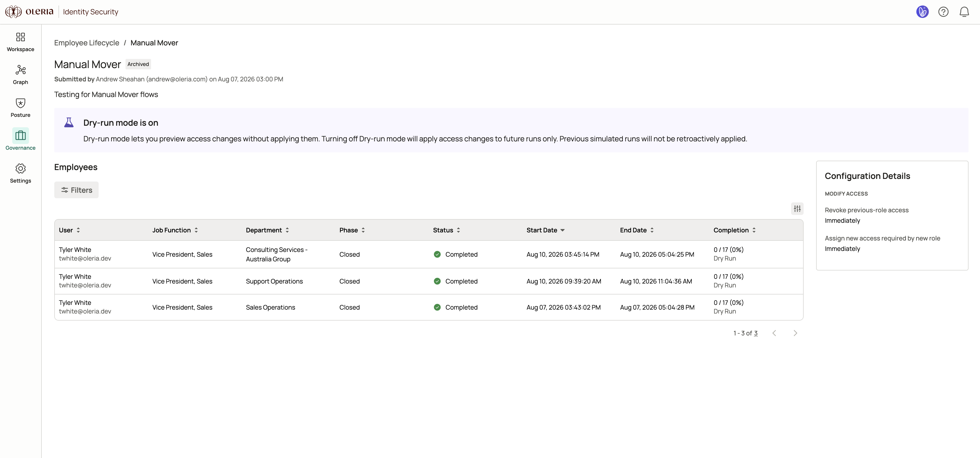Screen dimensions: 980x458
Task: Open the Posture shield icon
Action: (x=21, y=103)
